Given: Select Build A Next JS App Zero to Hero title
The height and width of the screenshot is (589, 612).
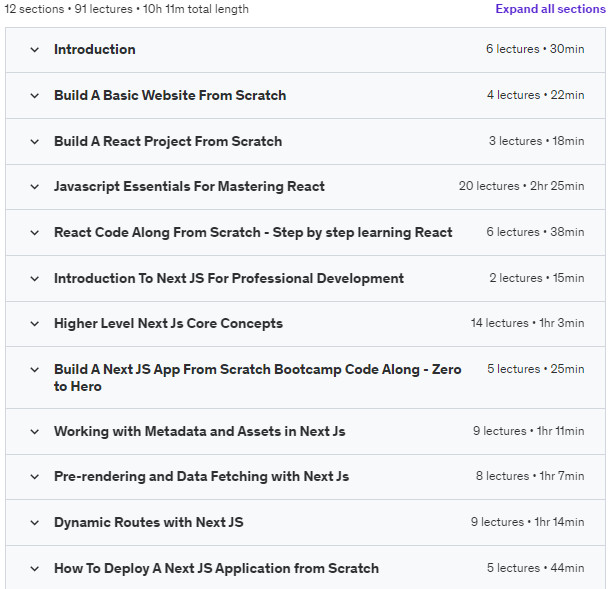Looking at the screenshot, I should point(258,377).
